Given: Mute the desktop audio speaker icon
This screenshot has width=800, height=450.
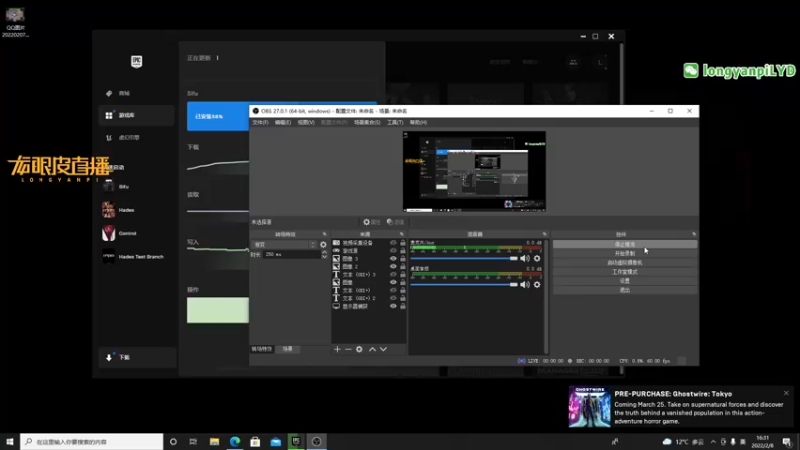Looking at the screenshot, I should [524, 285].
